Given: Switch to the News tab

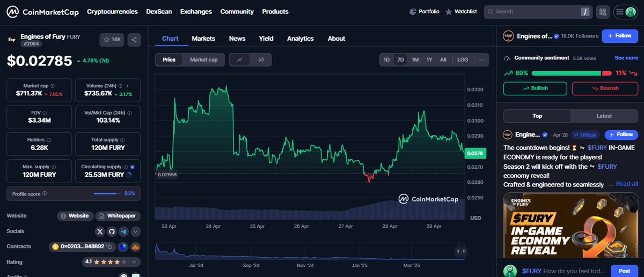Looking at the screenshot, I should [237, 39].
